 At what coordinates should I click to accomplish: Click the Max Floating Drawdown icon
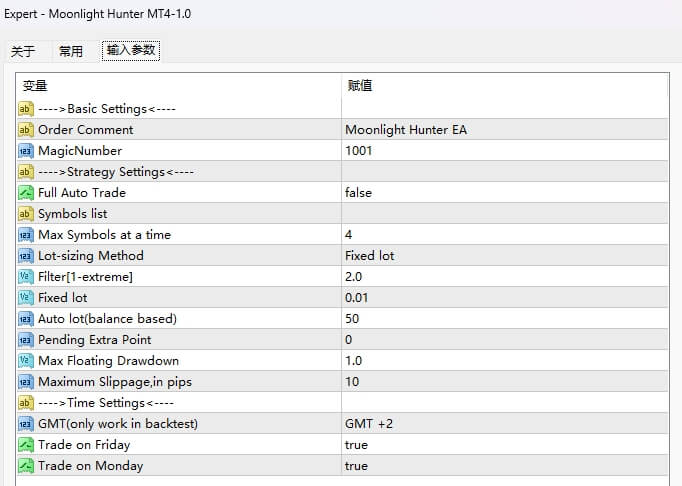click(26, 361)
